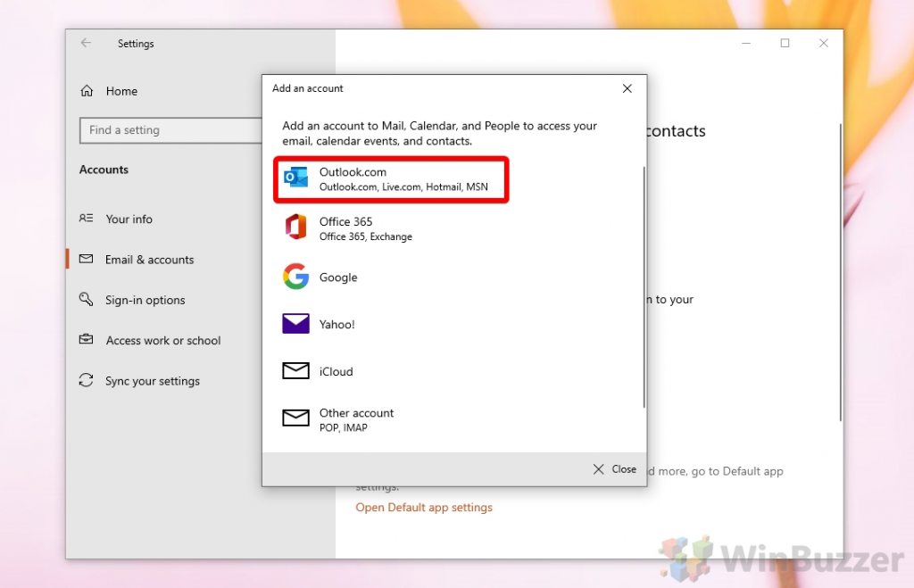Viewport: 914px width, 588px height.
Task: Open Default app settings link
Action: click(x=424, y=506)
